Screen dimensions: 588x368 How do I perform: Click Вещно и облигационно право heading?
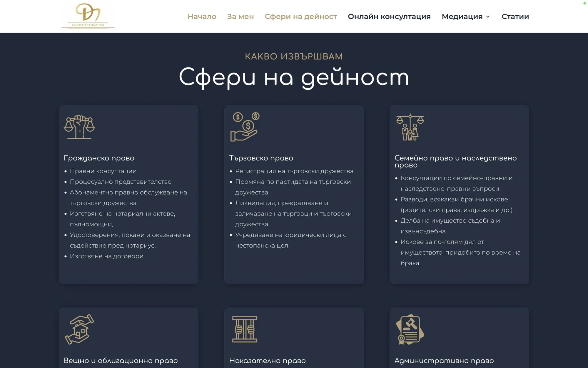121,361
